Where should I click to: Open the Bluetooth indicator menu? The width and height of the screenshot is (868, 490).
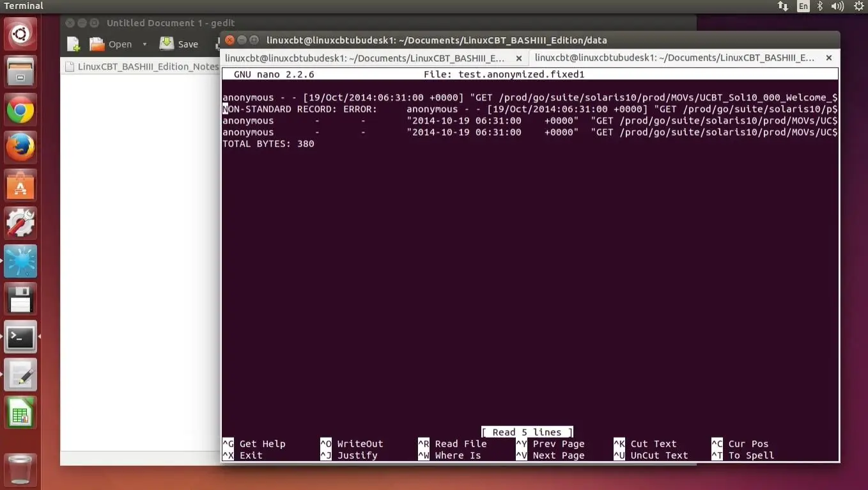[x=820, y=6]
